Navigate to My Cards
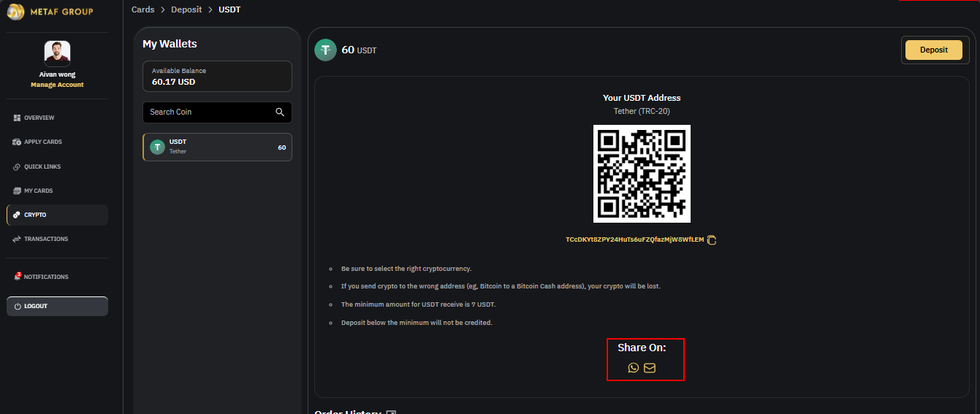Viewport: 980px width, 414px height. click(57, 191)
